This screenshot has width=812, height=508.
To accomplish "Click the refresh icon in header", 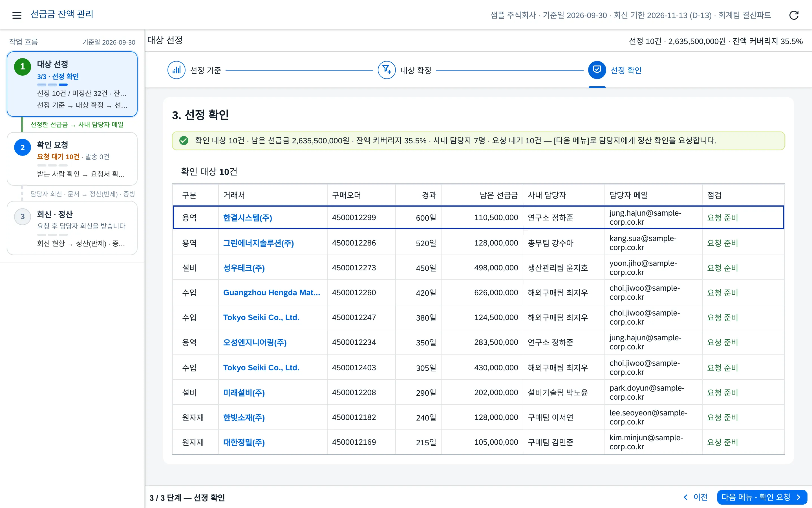I will pyautogui.click(x=794, y=15).
